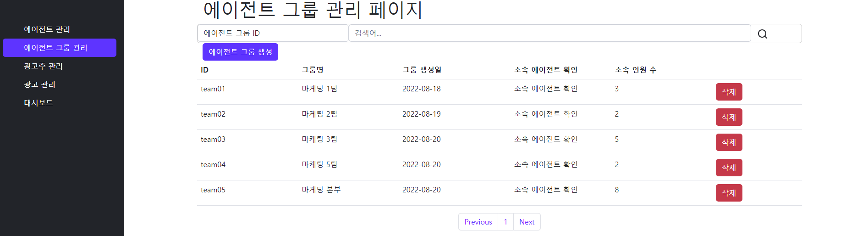View 소속 에이전트 확인 for team02
The height and width of the screenshot is (236, 868).
tap(545, 114)
